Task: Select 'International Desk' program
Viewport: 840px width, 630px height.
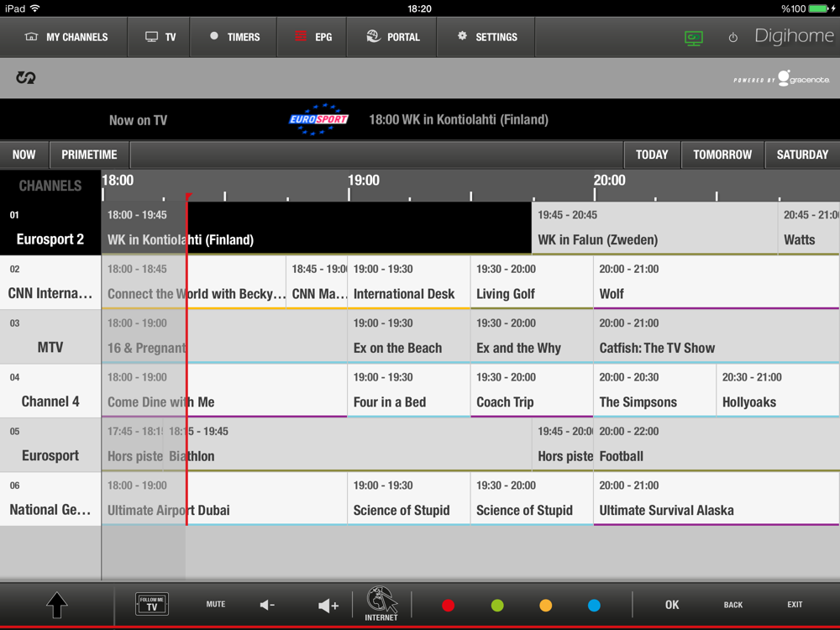Action: coord(409,282)
